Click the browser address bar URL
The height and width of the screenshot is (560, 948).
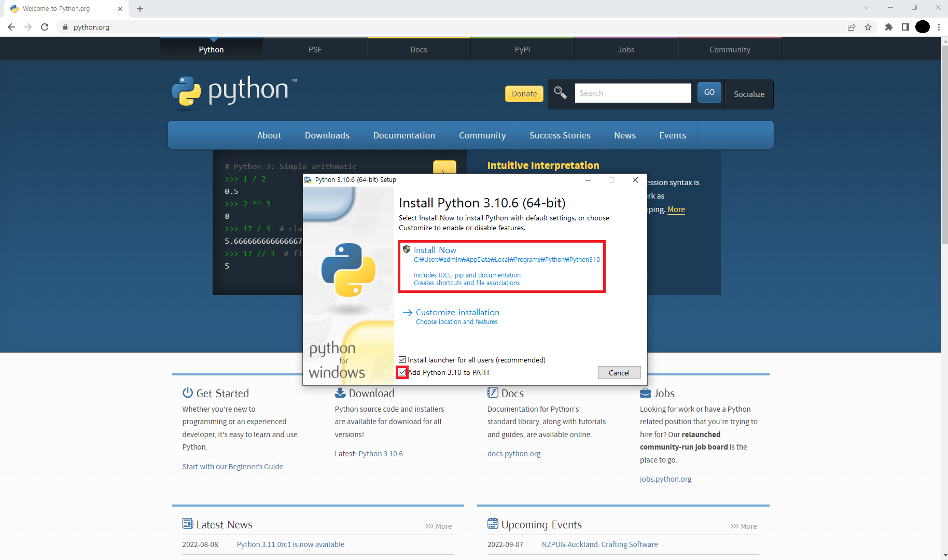click(91, 27)
